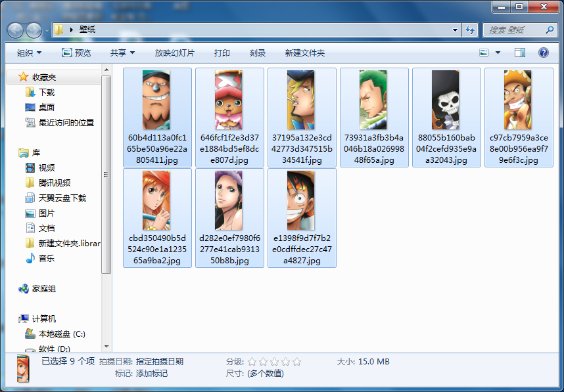564x392 pixels.
Task: Select 收藏夹 in navigation pane
Action: pyautogui.click(x=44, y=77)
